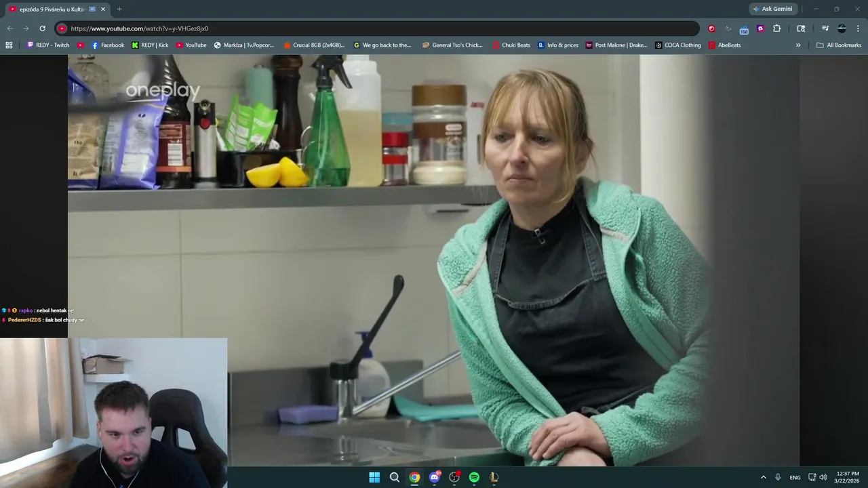Viewport: 868px width, 488px height.
Task: Open Spotify from the taskbar
Action: [474, 477]
